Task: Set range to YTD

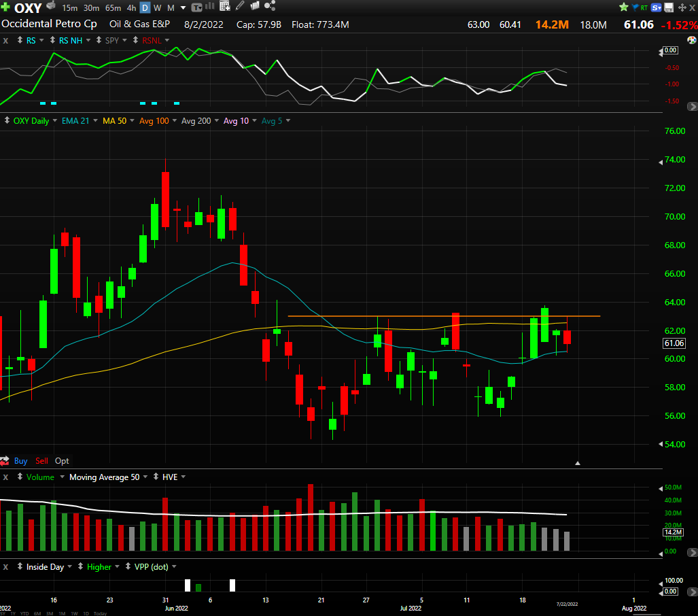Action: tap(24, 613)
